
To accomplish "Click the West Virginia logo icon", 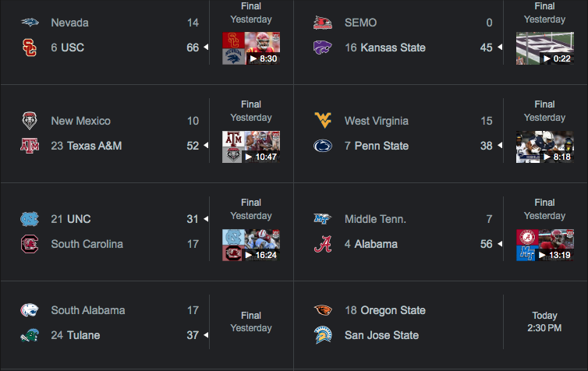I will tap(323, 121).
